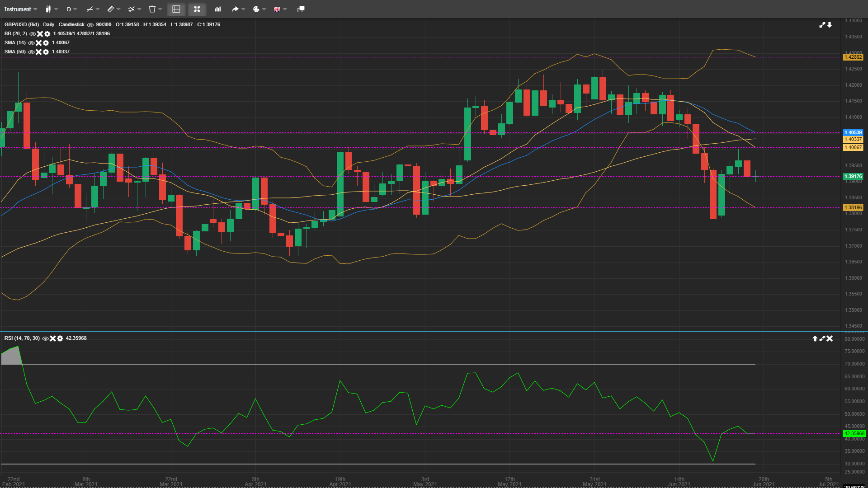The image size is (868, 488).
Task: Open settings for RSI (14, 70, 30) indicator
Action: click(x=60, y=338)
